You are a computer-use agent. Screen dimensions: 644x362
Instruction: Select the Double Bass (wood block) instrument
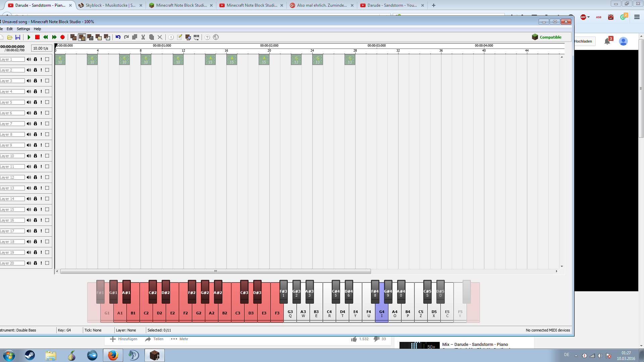pyautogui.click(x=82, y=37)
